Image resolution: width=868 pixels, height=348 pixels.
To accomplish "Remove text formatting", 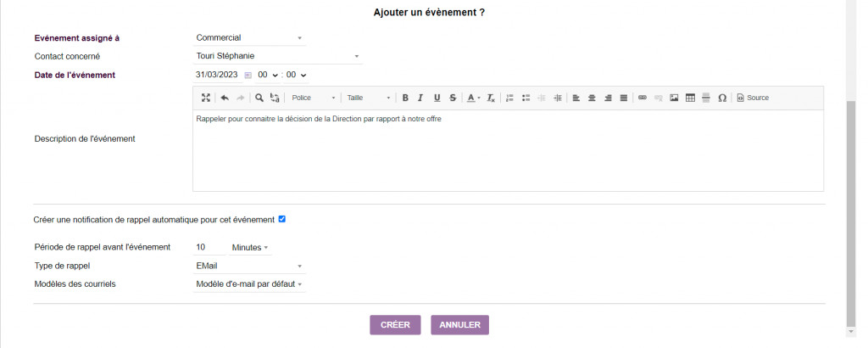I will pyautogui.click(x=491, y=98).
